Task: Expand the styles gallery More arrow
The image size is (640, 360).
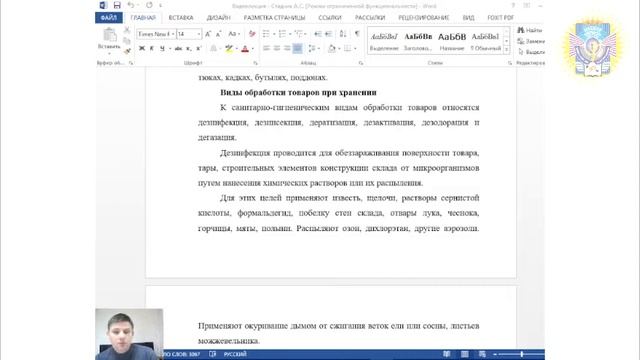Action: pyautogui.click(x=507, y=50)
